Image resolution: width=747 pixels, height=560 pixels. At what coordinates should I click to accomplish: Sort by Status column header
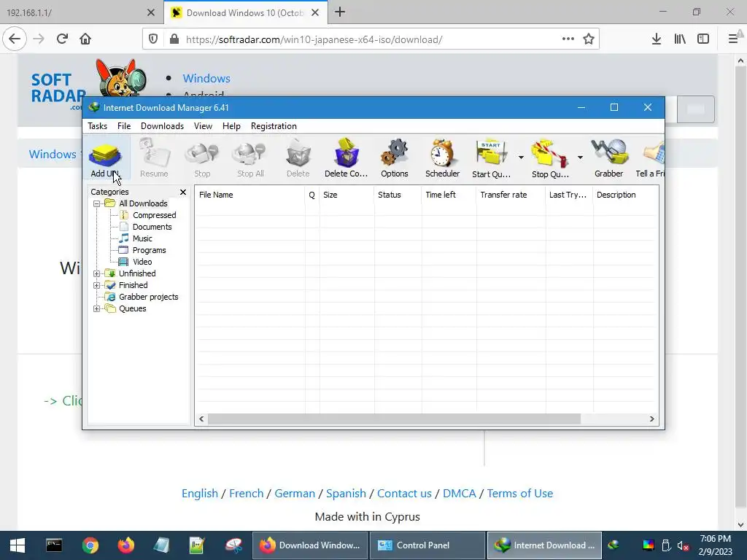(398, 195)
